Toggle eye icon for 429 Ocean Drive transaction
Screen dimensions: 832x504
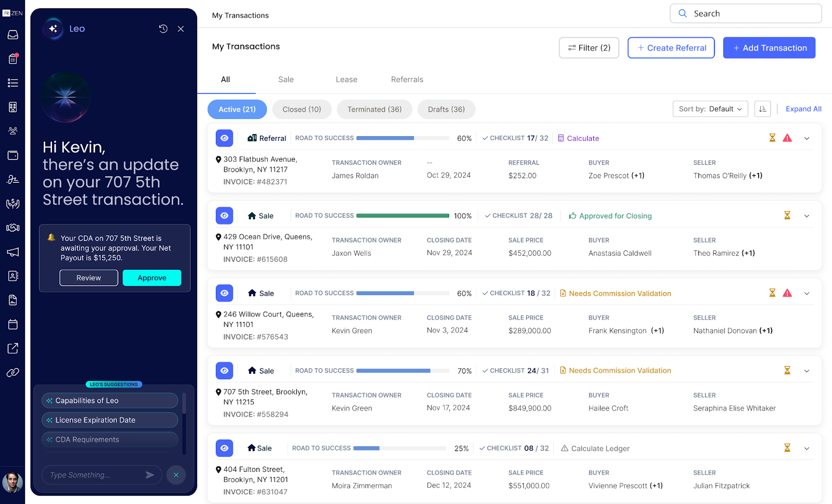click(225, 216)
